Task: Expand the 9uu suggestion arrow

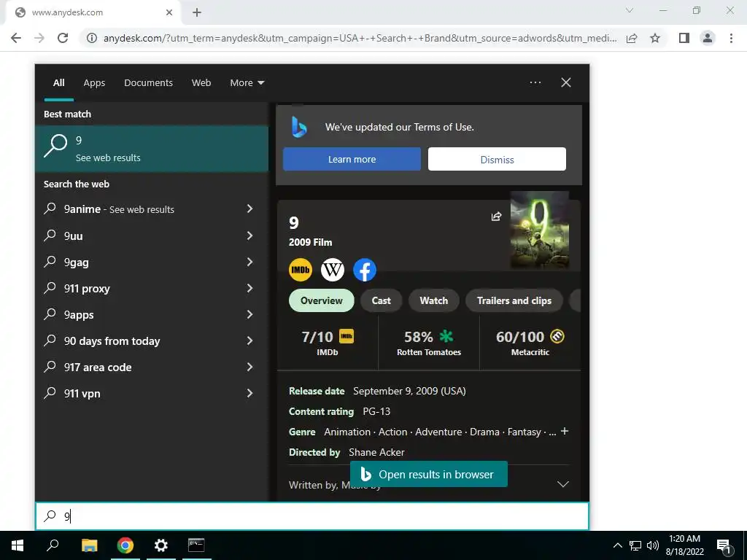Action: coord(249,236)
